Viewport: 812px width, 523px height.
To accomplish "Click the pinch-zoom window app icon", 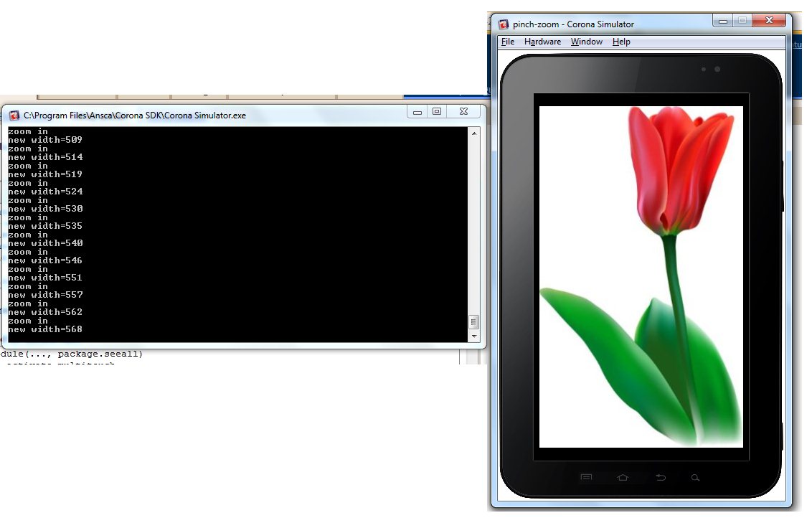I will [x=504, y=24].
